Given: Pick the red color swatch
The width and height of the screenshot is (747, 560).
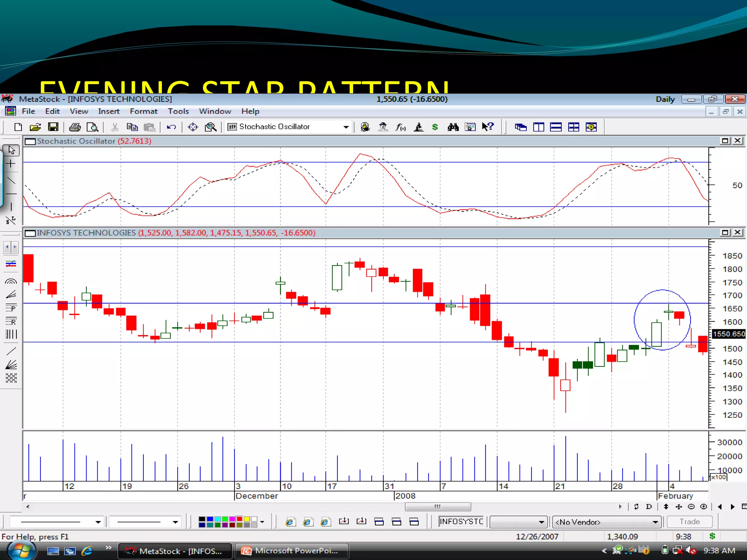Looking at the screenshot, I should pos(239,519).
